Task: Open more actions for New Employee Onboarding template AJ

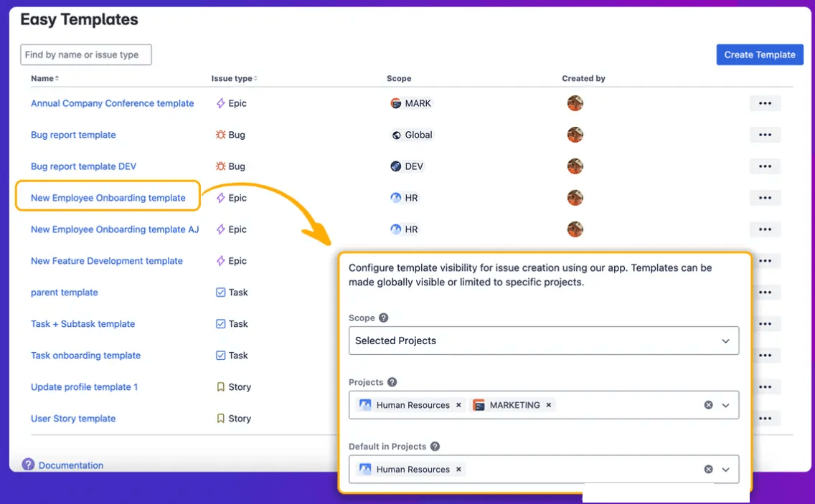Action: tap(765, 229)
